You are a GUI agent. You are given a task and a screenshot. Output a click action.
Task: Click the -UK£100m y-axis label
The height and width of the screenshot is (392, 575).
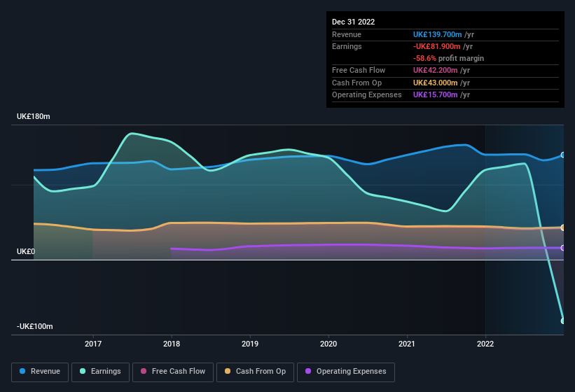(x=35, y=326)
